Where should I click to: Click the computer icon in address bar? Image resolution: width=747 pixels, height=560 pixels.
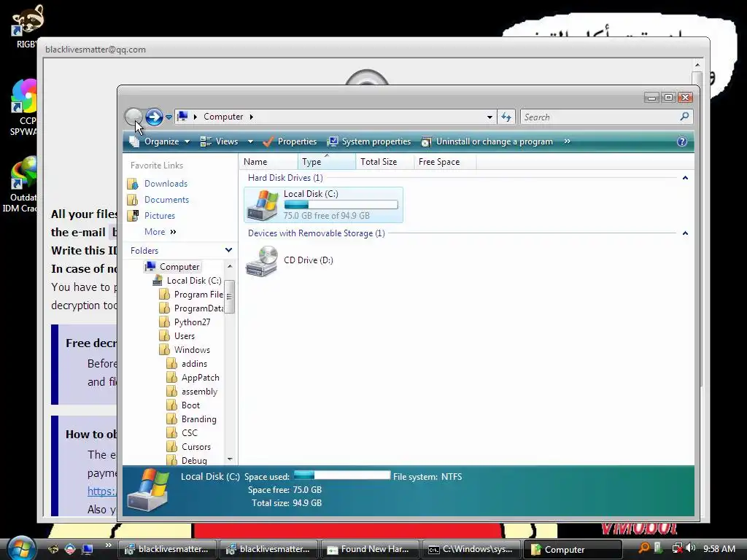[x=182, y=117]
